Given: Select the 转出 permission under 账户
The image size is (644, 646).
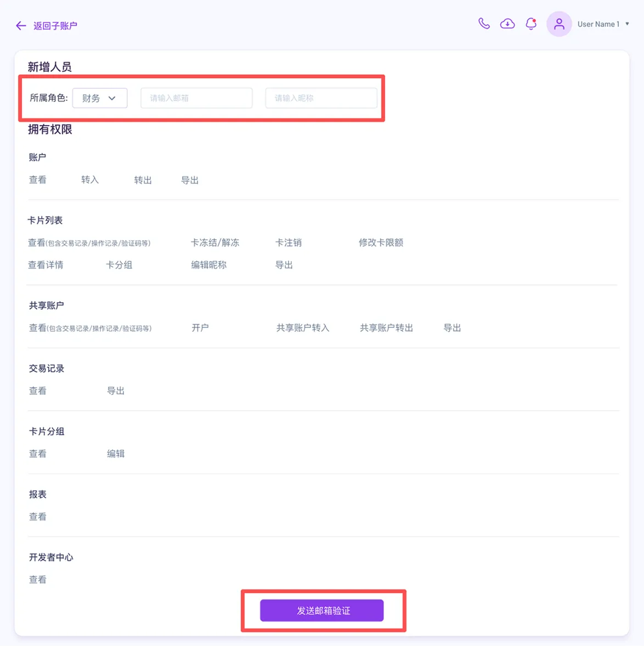Looking at the screenshot, I should pyautogui.click(x=143, y=180).
